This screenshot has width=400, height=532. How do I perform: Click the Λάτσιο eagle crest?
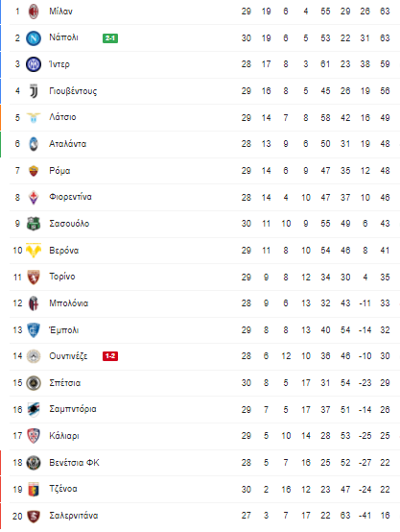pyautogui.click(x=34, y=118)
